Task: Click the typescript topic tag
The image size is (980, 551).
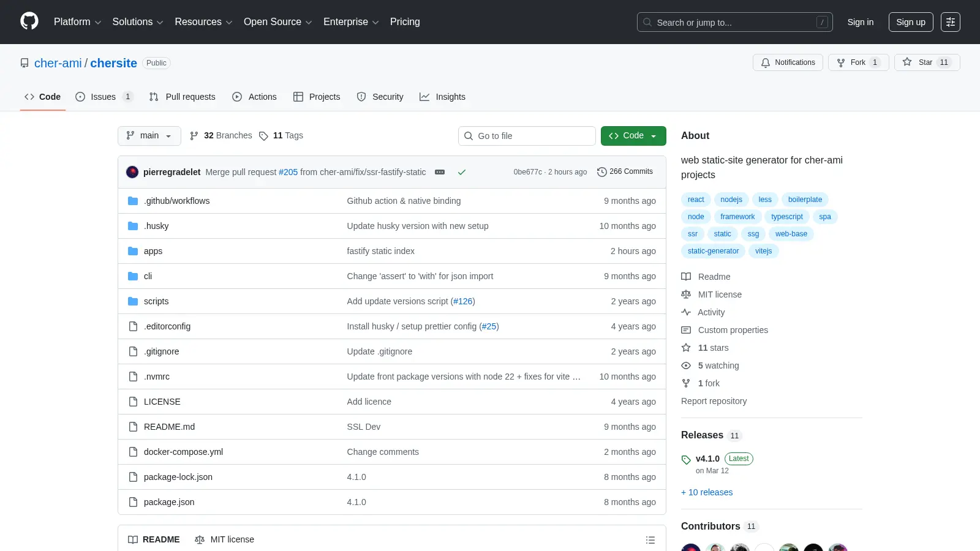Action: pyautogui.click(x=787, y=217)
